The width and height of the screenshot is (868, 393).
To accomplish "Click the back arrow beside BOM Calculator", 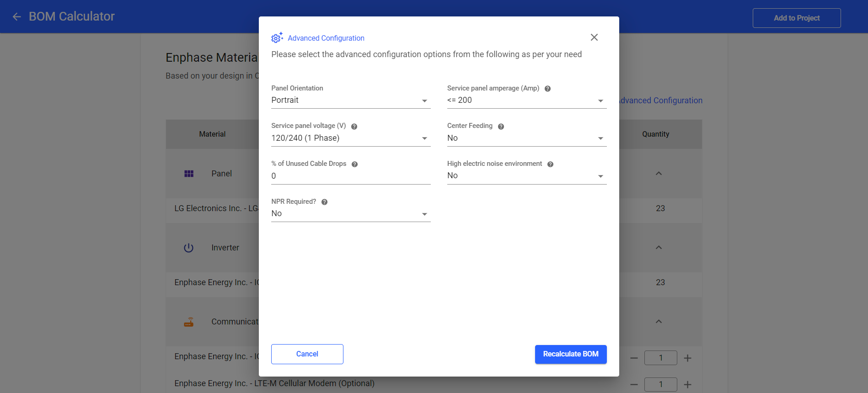I will coord(17,17).
